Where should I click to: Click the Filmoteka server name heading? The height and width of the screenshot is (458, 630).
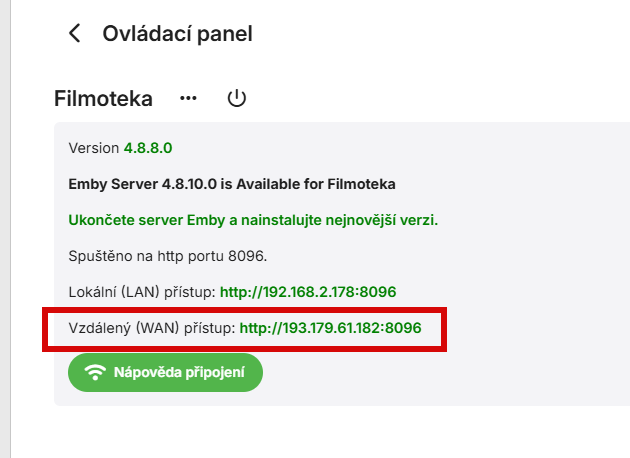(103, 99)
